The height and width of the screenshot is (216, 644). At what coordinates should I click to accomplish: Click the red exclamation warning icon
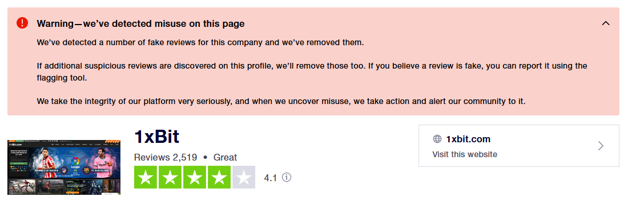[22, 23]
